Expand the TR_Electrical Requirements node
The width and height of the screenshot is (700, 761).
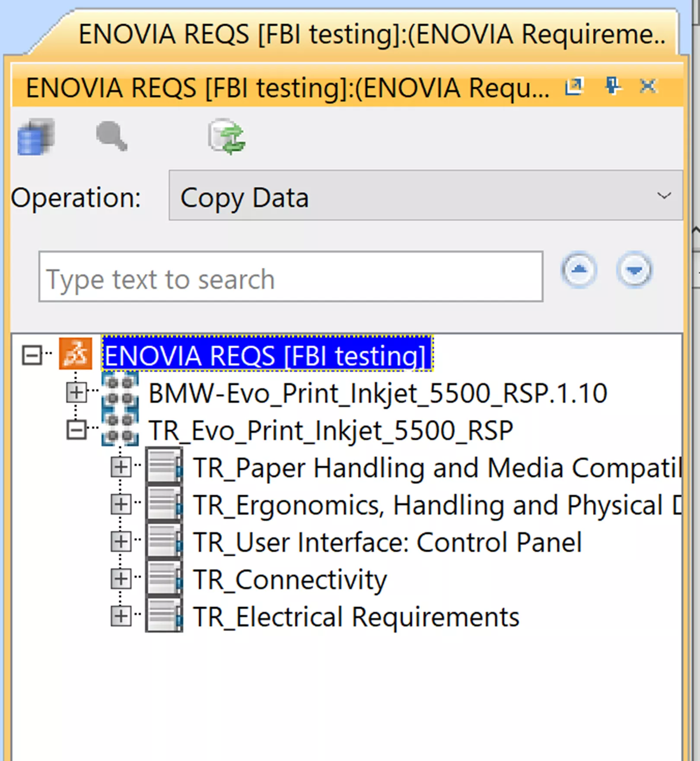[121, 616]
